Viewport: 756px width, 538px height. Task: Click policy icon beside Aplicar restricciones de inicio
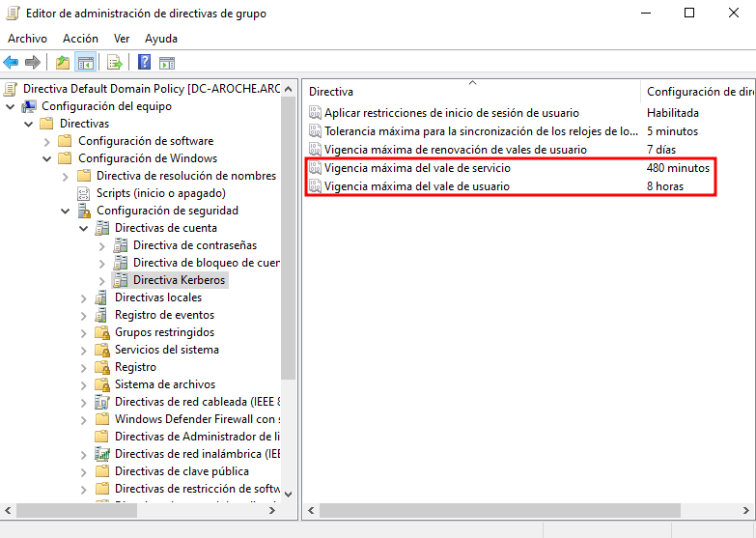315,113
